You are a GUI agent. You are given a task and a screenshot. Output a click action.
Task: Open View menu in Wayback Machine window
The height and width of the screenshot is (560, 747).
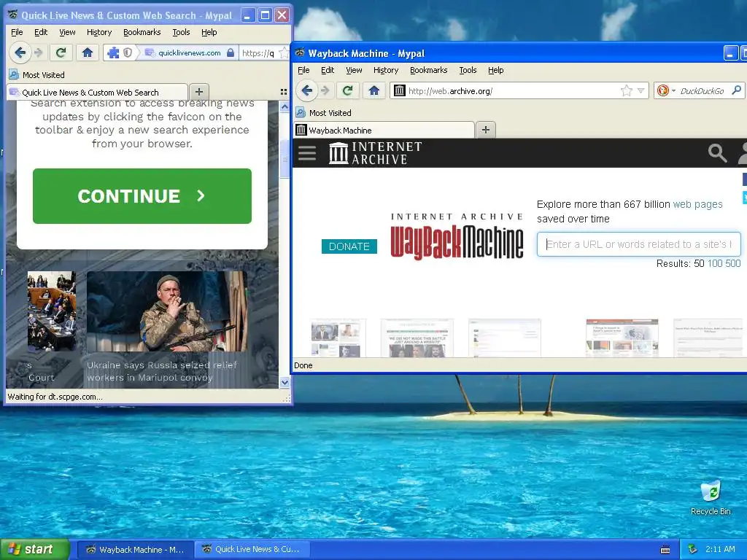[x=354, y=70]
